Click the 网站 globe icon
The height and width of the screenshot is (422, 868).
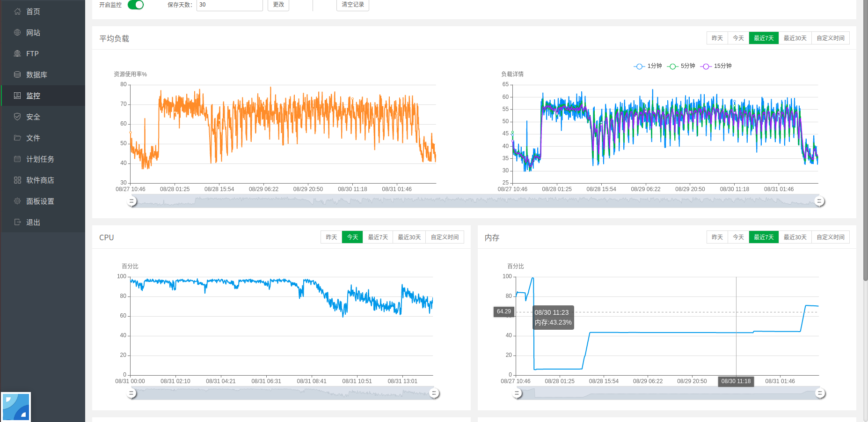pos(17,32)
